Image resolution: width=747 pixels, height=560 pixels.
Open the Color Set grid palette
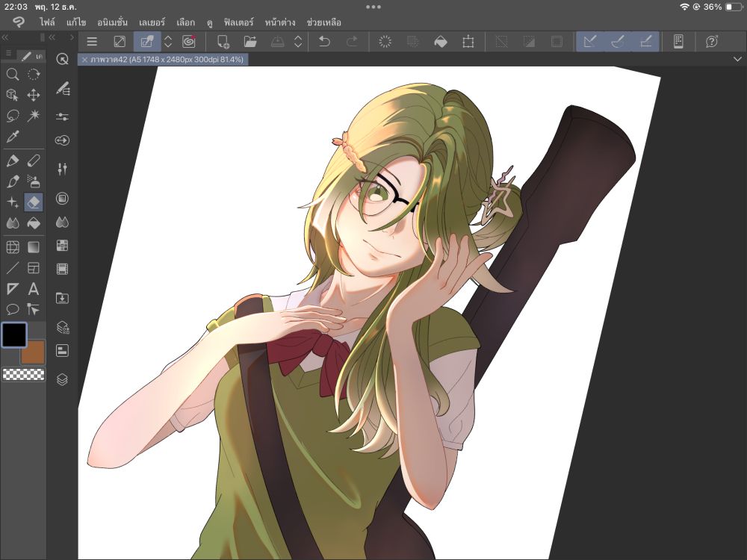[63, 245]
